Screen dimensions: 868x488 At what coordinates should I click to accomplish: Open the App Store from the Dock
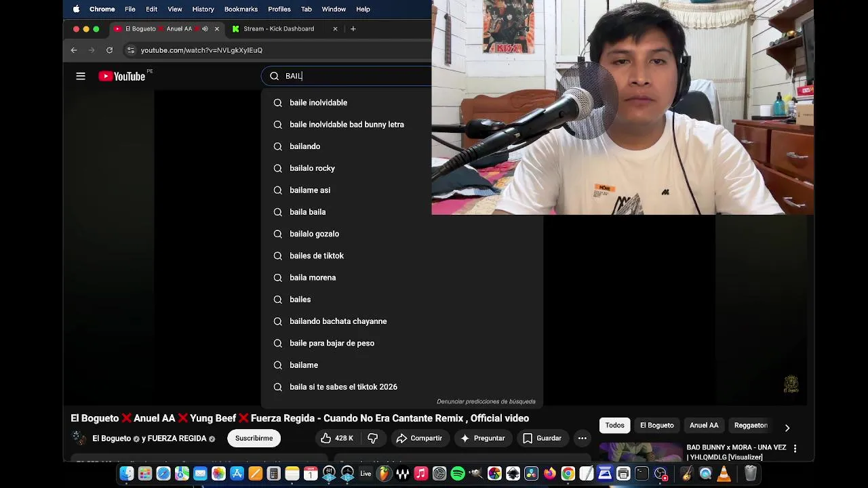pyautogui.click(x=237, y=474)
